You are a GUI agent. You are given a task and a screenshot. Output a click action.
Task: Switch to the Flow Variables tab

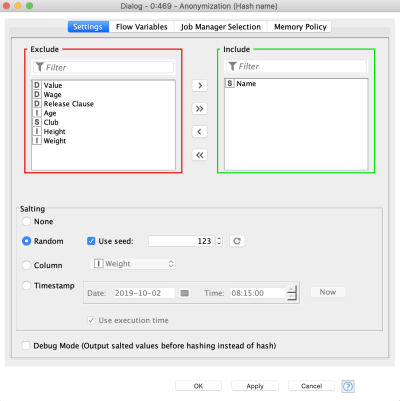tap(142, 27)
